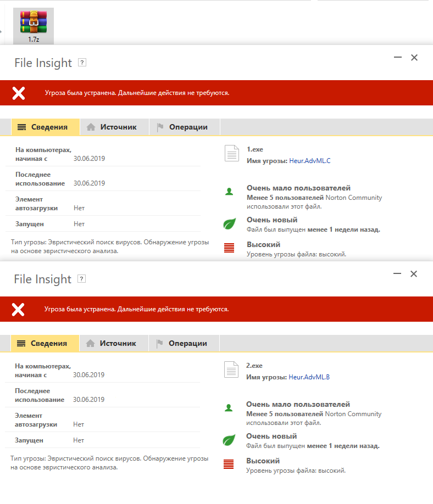Image resolution: width=433 pixels, height=504 pixels.
Task: Close the 1.exe File Insight window
Action: [414, 58]
